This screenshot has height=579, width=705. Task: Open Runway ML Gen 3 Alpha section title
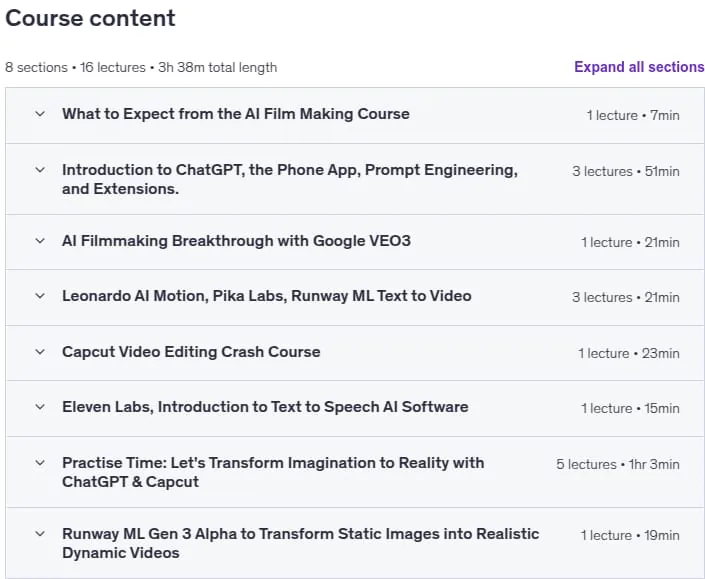click(x=300, y=543)
